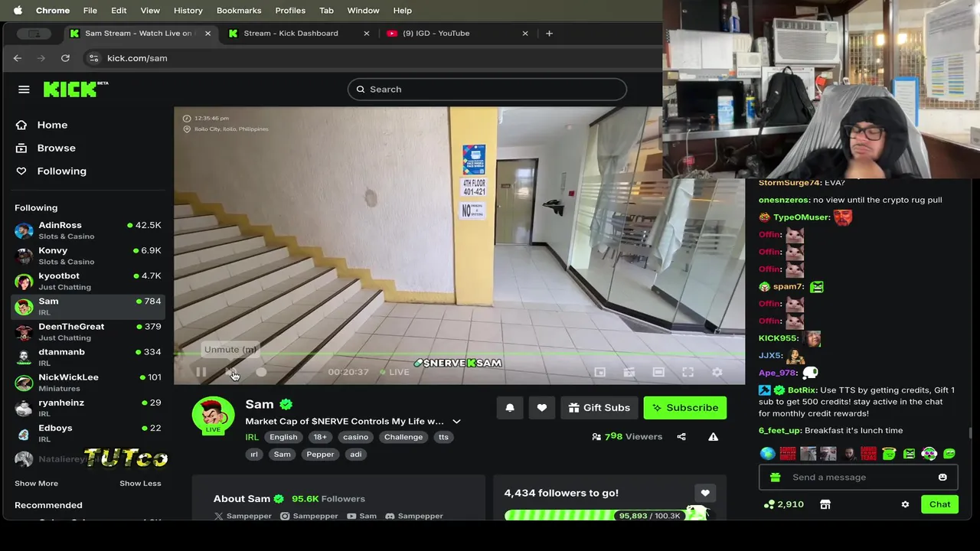The image size is (980, 551).
Task: Close the Stream - Kick Dashboard tab
Action: point(366,33)
